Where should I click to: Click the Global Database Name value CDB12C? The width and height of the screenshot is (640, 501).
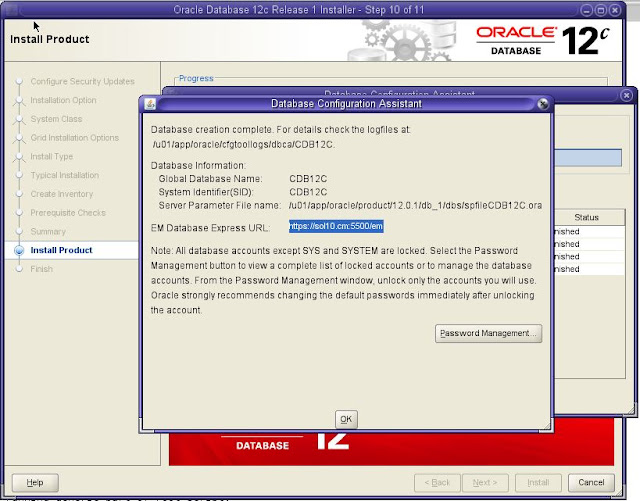[x=308, y=179]
